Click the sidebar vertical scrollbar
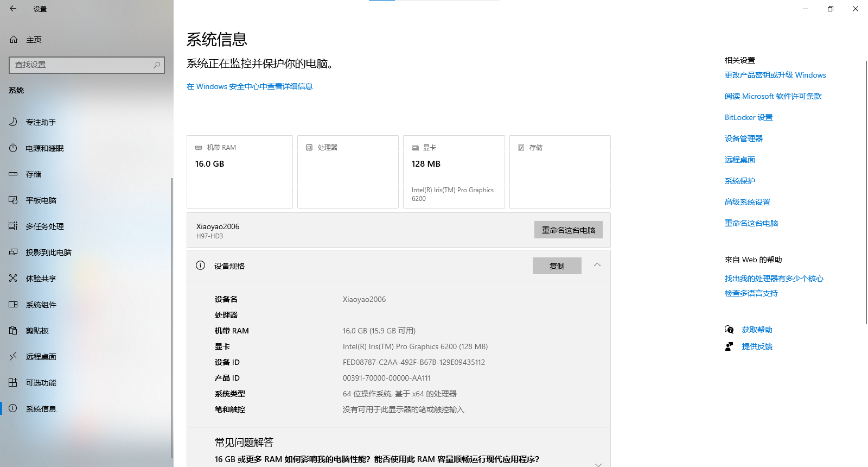Viewport: 868px width, 467px height. [172, 318]
